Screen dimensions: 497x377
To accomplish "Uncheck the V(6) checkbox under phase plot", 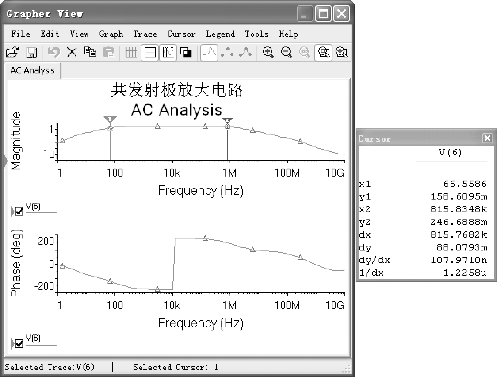I will [x=19, y=343].
